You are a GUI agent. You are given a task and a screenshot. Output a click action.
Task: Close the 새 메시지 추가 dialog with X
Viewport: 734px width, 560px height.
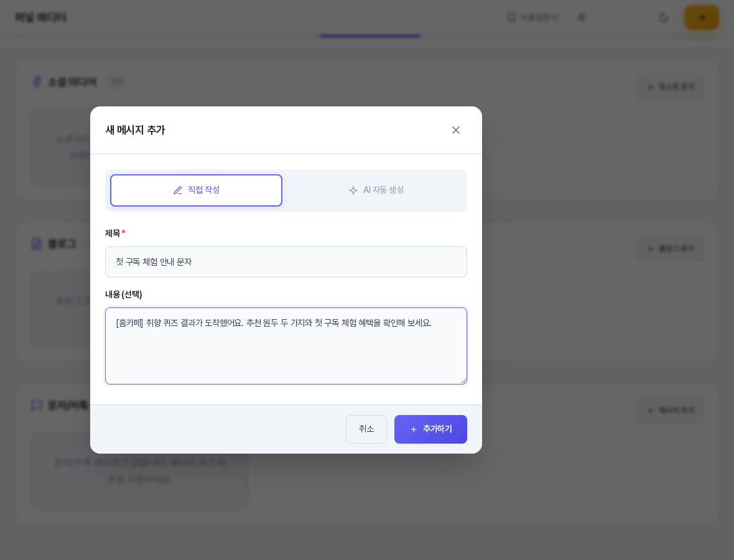[x=455, y=130]
